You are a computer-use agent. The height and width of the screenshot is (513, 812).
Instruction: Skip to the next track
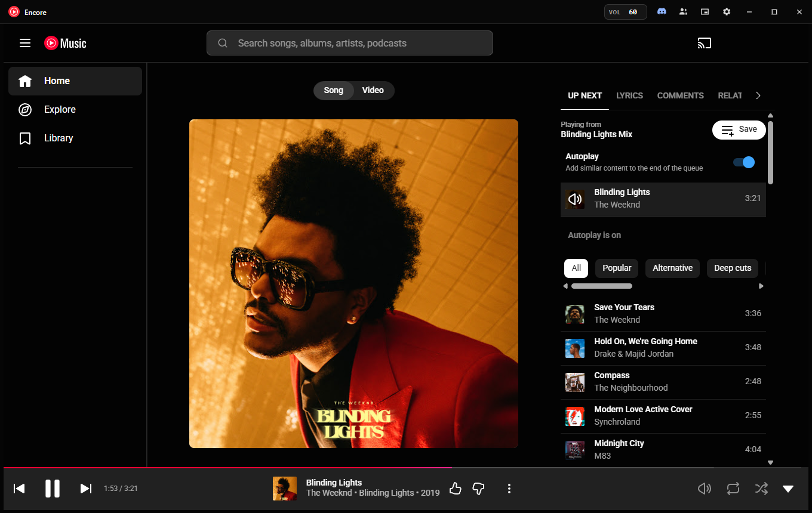(x=86, y=489)
